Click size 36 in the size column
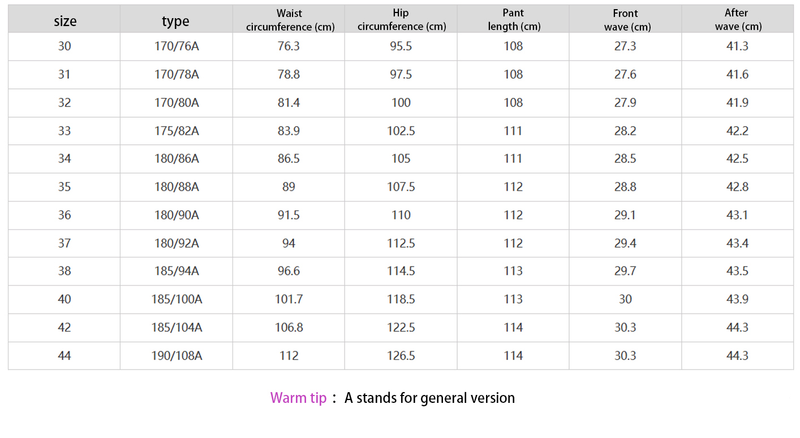Screen dimensions: 800x438 (65, 215)
